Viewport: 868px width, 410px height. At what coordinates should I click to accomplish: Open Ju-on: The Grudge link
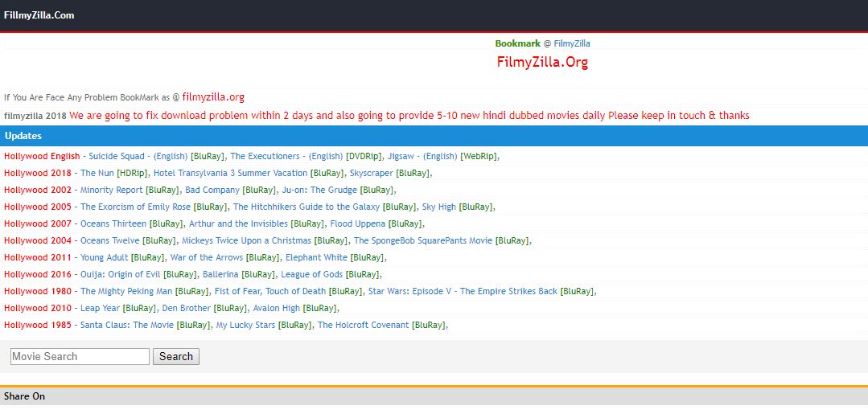coord(319,191)
